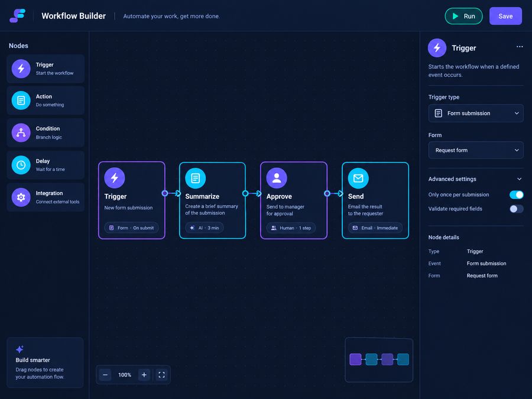Viewport: 532px width, 399px height.
Task: Click the Save button
Action: (x=505, y=16)
